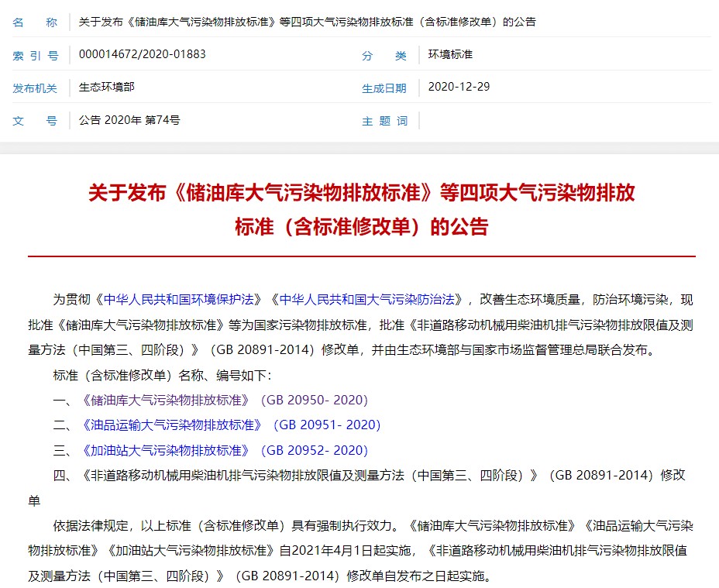Open the 加油站大气污染物排放标准 standard link
Screen dimensions: 719x588
[166, 450]
